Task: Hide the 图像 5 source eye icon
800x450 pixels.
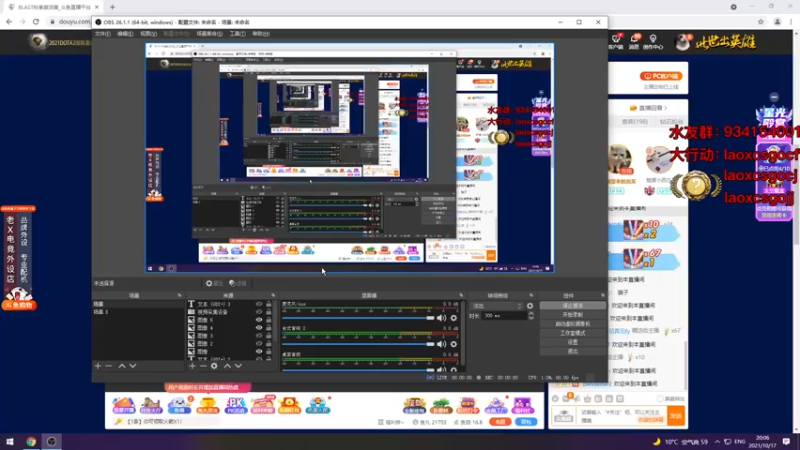Action: coord(259,320)
